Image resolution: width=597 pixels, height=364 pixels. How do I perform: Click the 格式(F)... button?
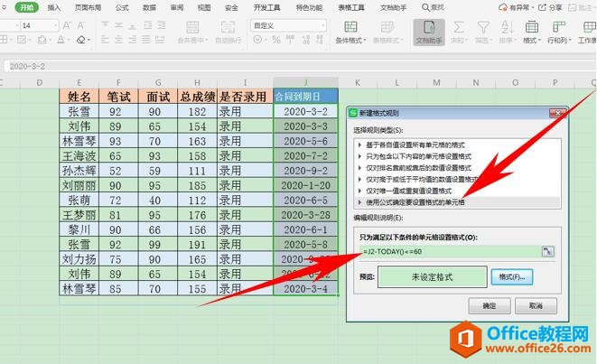[x=511, y=276]
